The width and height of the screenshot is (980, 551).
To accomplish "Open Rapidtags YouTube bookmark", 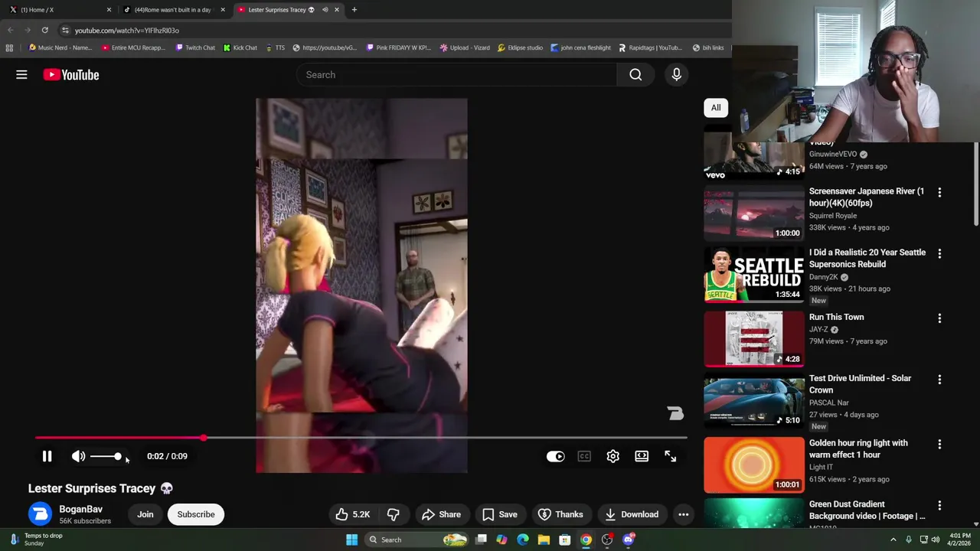I will point(650,47).
